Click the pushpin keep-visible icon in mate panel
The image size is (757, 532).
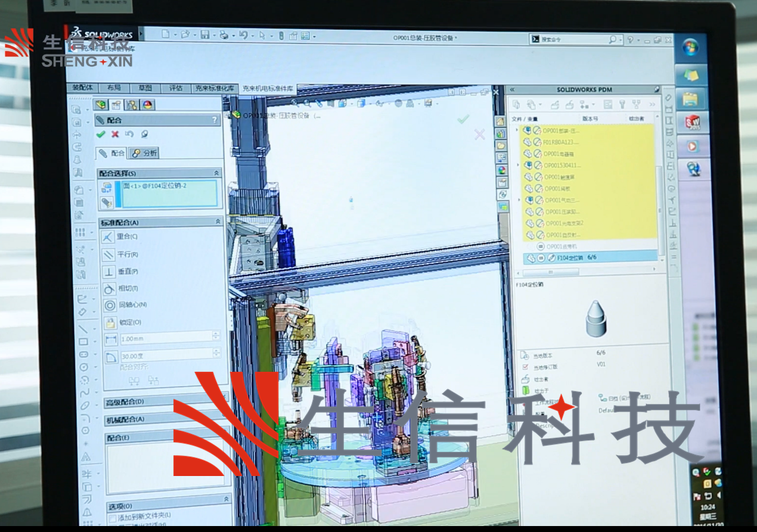tap(144, 135)
